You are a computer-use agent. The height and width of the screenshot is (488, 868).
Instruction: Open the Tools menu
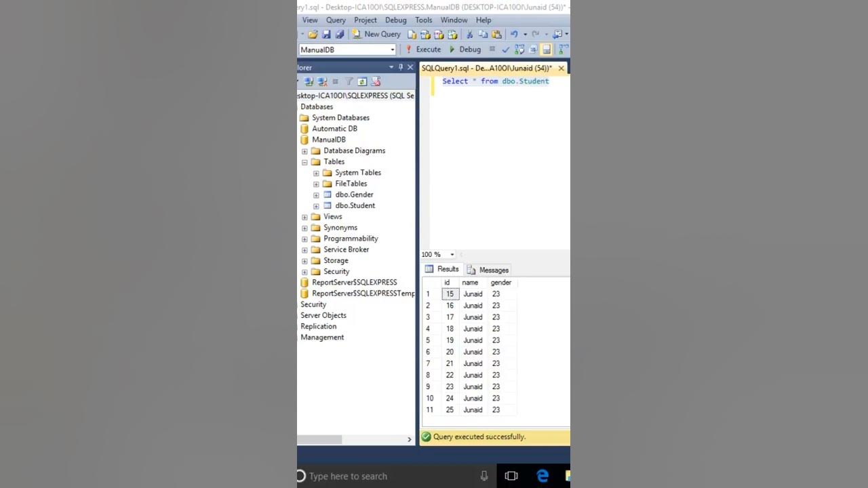[424, 20]
